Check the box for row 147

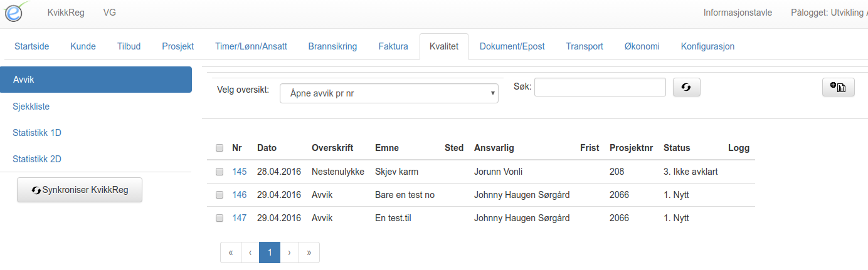point(220,218)
